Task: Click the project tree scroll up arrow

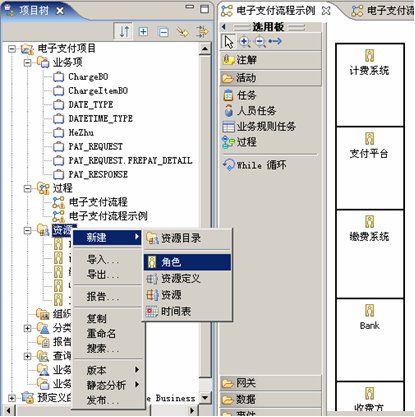Action: tap(205, 49)
